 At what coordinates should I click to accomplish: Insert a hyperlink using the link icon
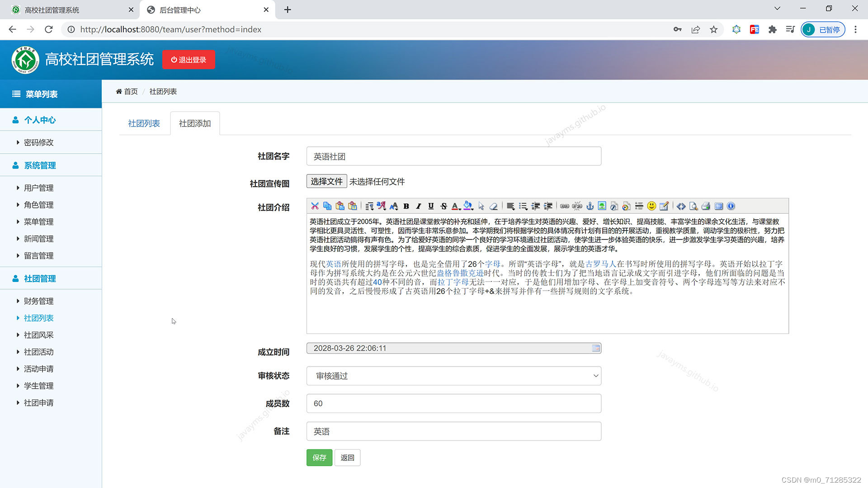pyautogui.click(x=565, y=206)
